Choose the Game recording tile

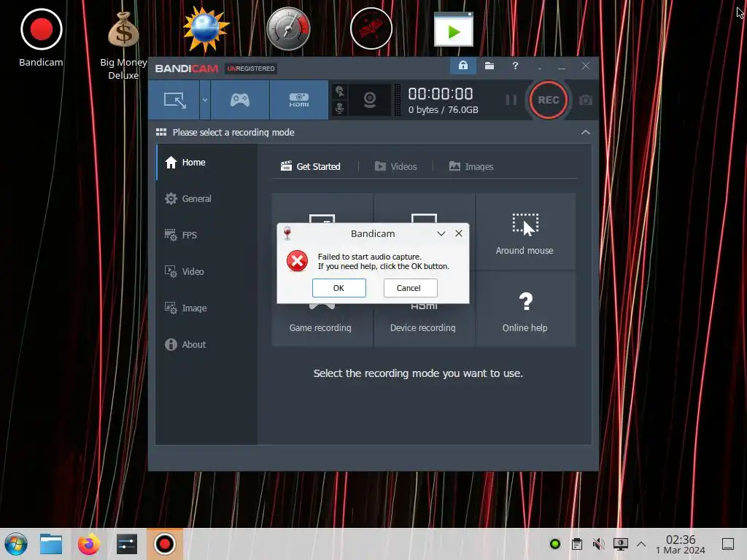(320, 327)
